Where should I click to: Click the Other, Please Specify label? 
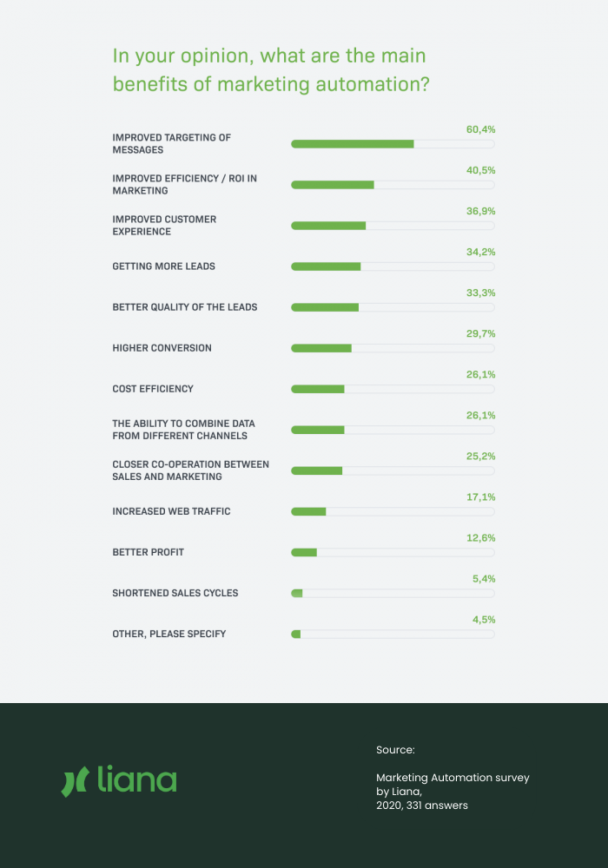tap(169, 634)
